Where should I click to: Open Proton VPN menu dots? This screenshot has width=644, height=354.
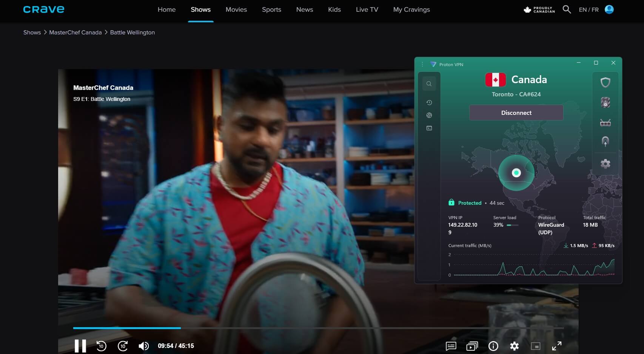tap(422, 64)
